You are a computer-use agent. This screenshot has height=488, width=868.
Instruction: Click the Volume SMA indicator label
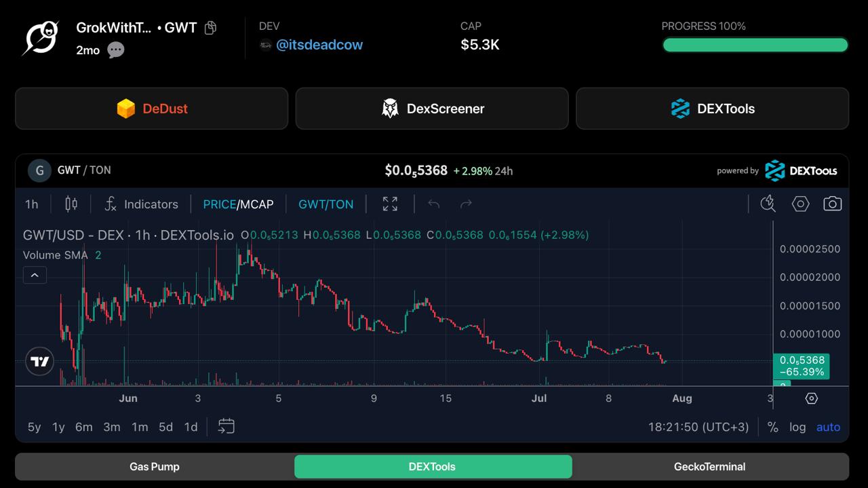point(56,255)
